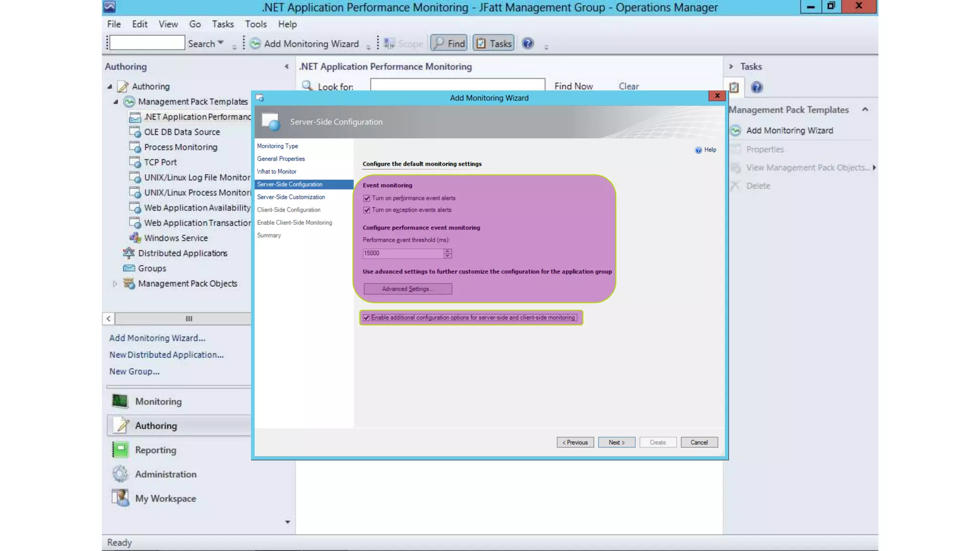The image size is (980, 551).
Task: Expand the Management Pack Objects node
Action: (115, 284)
